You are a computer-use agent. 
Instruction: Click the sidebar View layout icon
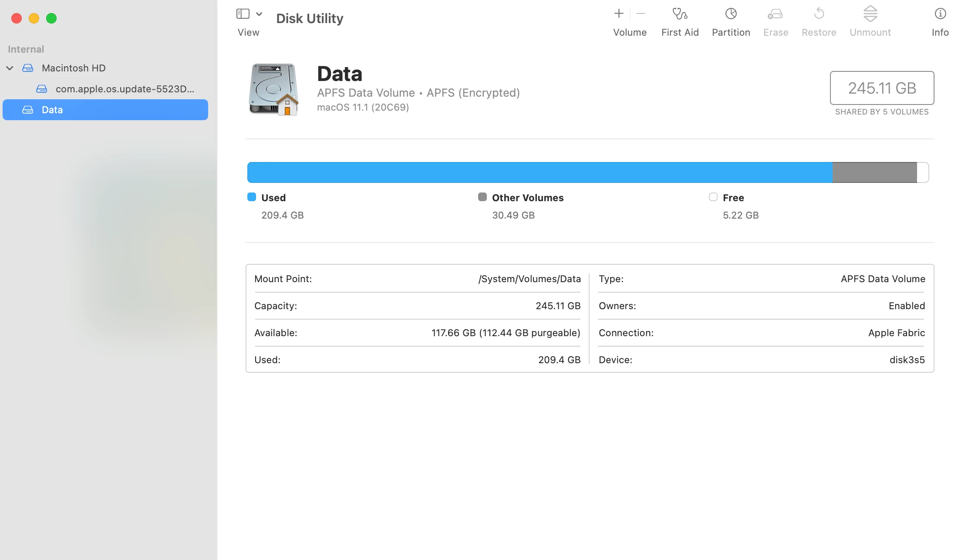tap(243, 14)
